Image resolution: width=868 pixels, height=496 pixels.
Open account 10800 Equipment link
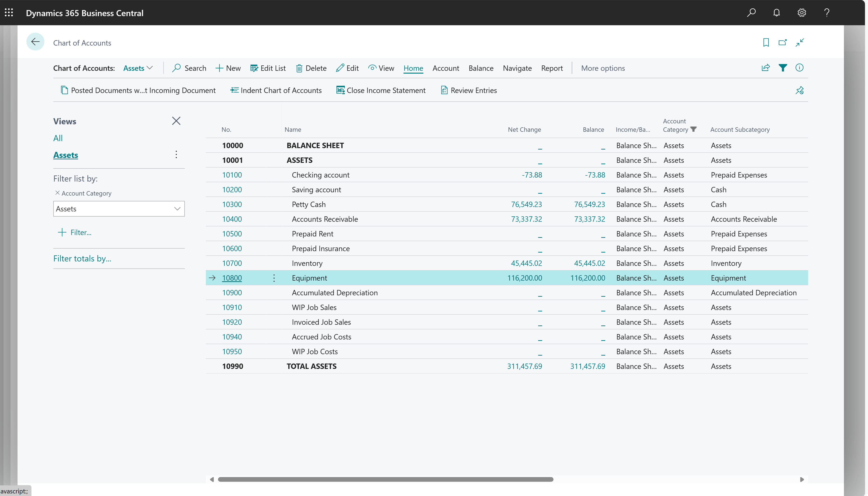click(x=232, y=278)
